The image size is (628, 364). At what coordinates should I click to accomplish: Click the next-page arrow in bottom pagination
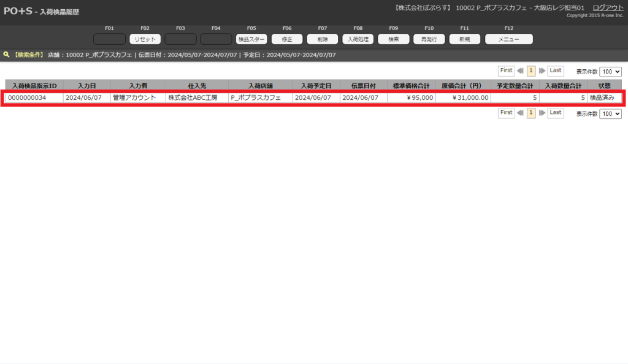click(x=542, y=113)
